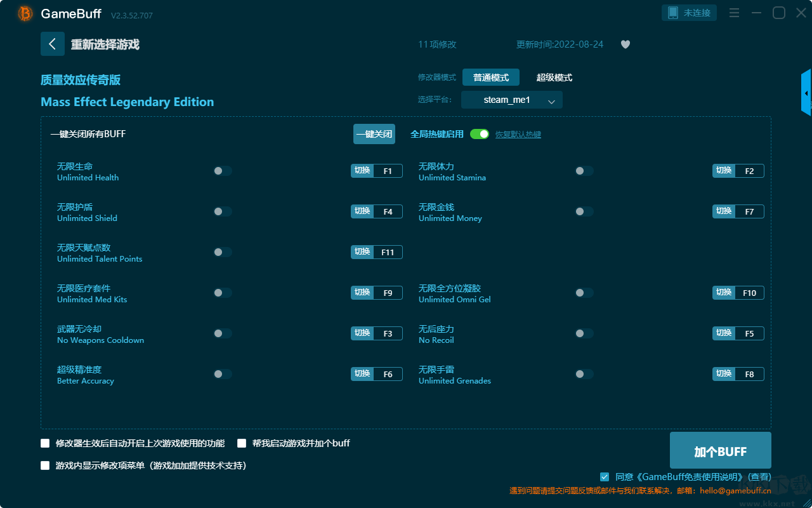The image size is (812, 508).
Task: Click 切换 button for F4 hotkey
Action: [362, 211]
